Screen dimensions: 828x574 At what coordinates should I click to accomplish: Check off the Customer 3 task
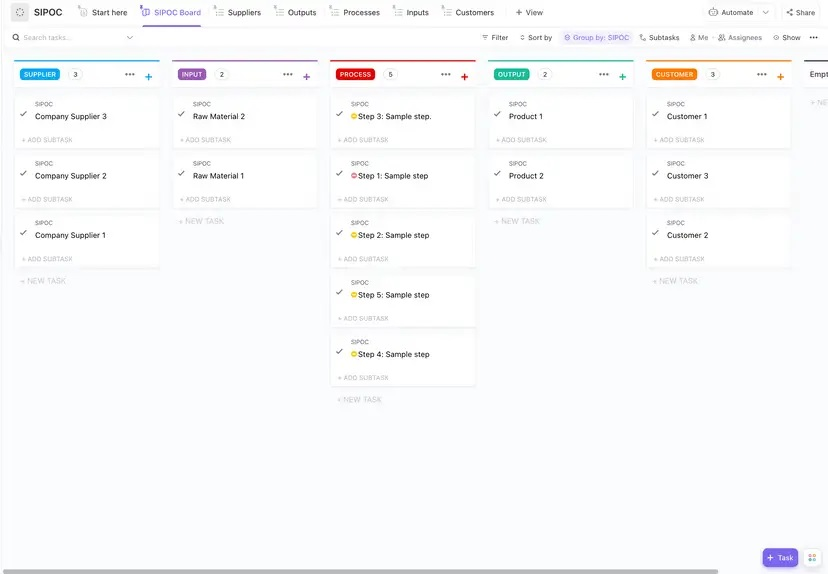(655, 173)
